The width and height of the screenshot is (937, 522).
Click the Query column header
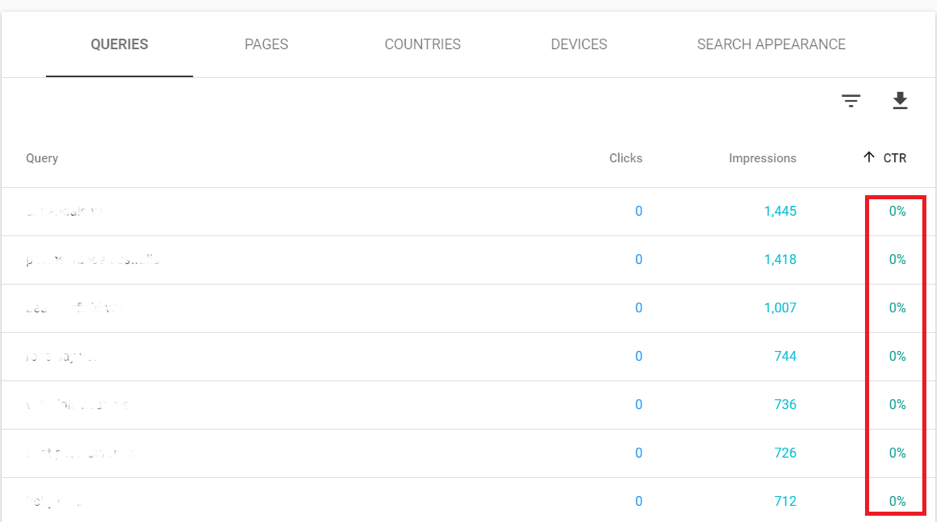[42, 158]
